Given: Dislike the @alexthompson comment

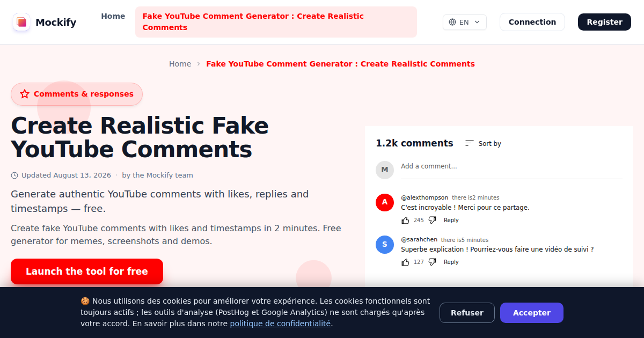Looking at the screenshot, I should point(433,220).
